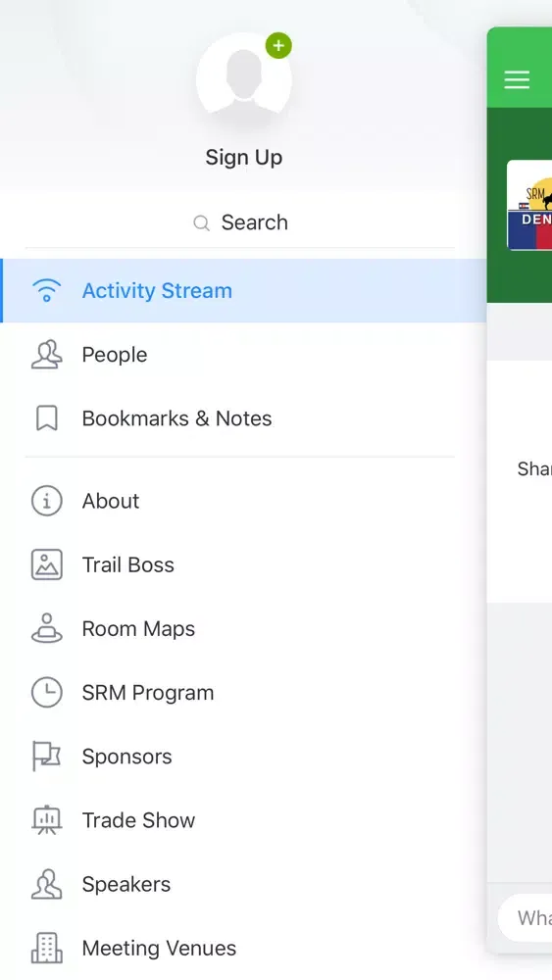Tap the green plus badge on avatar
The image size is (552, 980).
tap(278, 46)
